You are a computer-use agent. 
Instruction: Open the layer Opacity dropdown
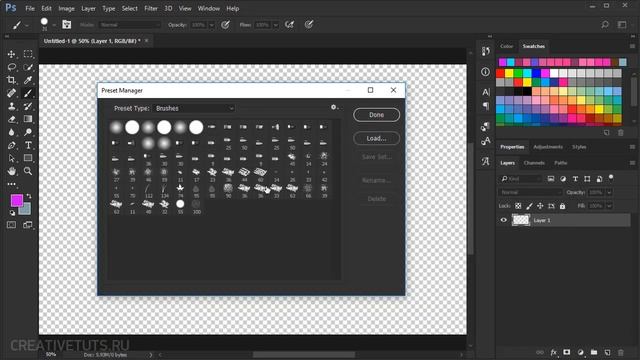[609, 192]
